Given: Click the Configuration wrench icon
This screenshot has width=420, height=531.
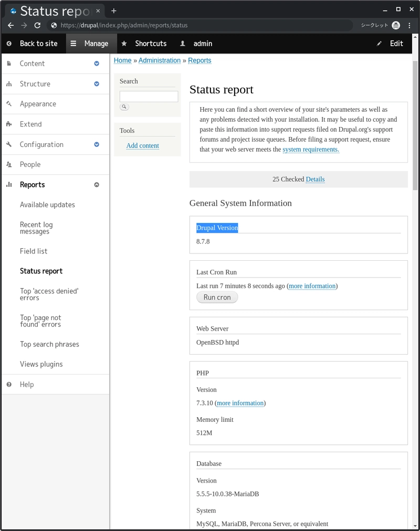Looking at the screenshot, I should 9,144.
